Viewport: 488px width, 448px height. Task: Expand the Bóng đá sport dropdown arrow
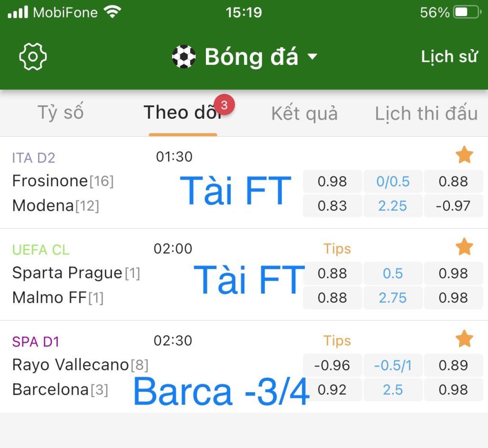(x=312, y=56)
